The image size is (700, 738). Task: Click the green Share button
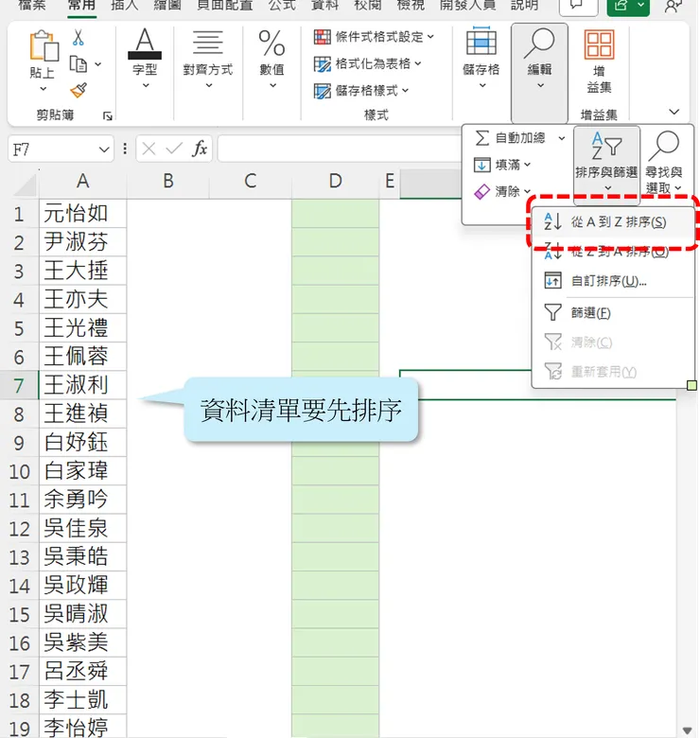tap(628, 7)
